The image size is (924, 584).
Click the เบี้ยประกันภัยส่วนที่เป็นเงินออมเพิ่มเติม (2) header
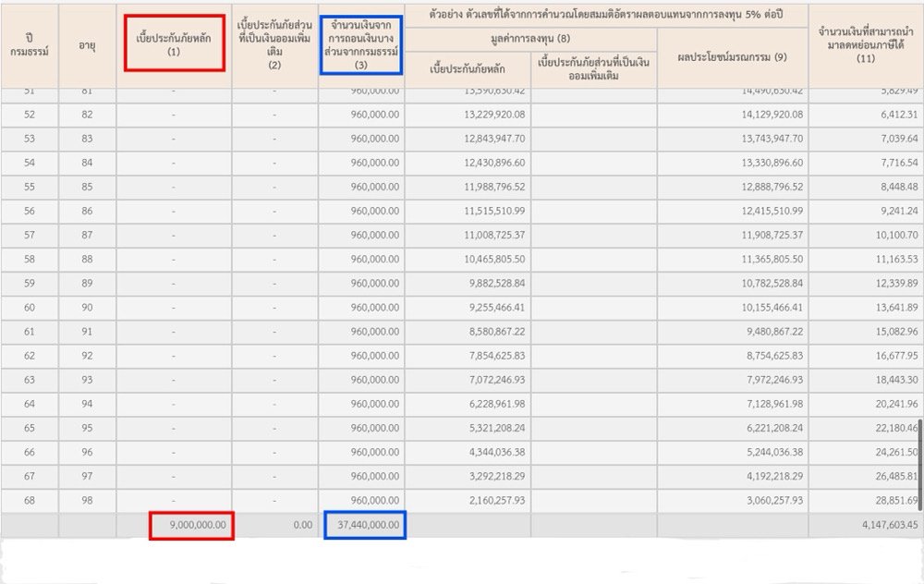(x=274, y=45)
